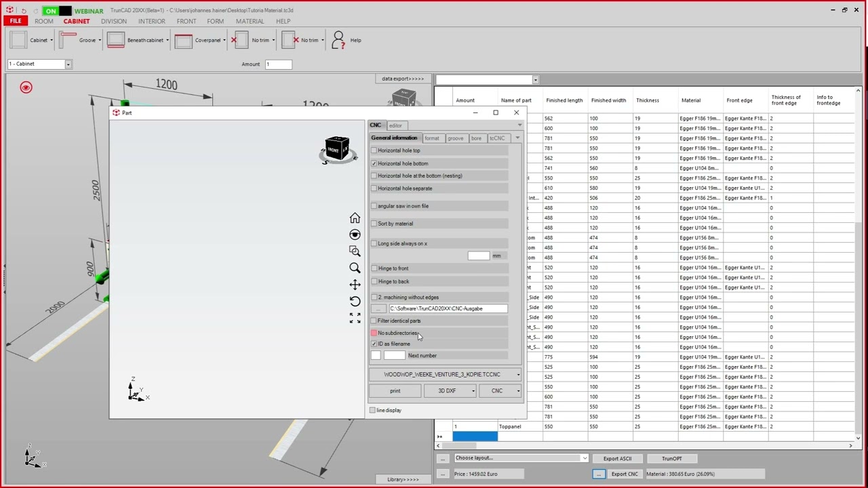Choose the Beneath cabinet icon

pyautogui.click(x=116, y=40)
